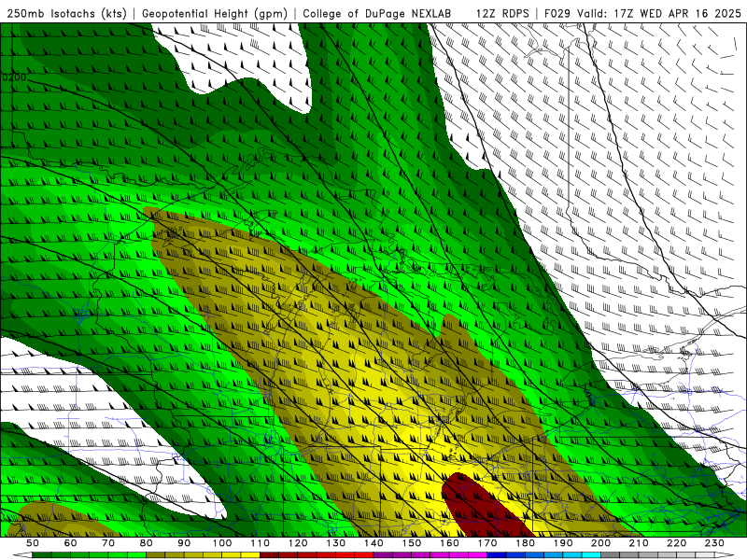Click legend value 190

(563, 543)
